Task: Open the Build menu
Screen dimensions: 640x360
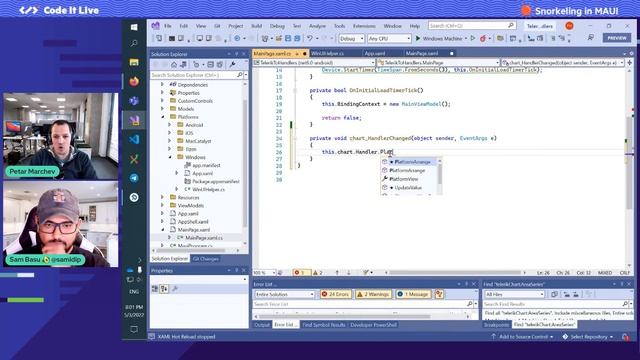Action: tap(256, 26)
